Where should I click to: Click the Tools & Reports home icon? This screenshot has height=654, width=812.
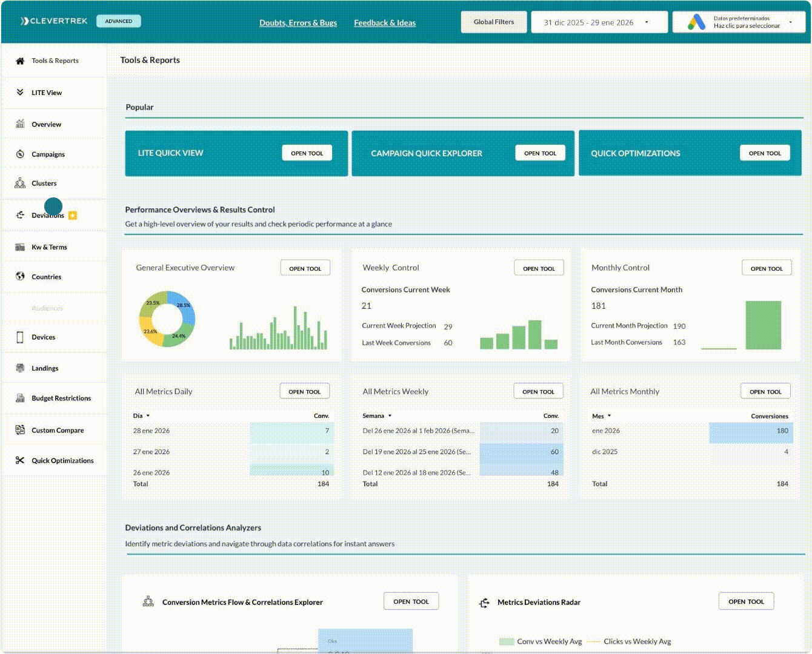(20, 61)
